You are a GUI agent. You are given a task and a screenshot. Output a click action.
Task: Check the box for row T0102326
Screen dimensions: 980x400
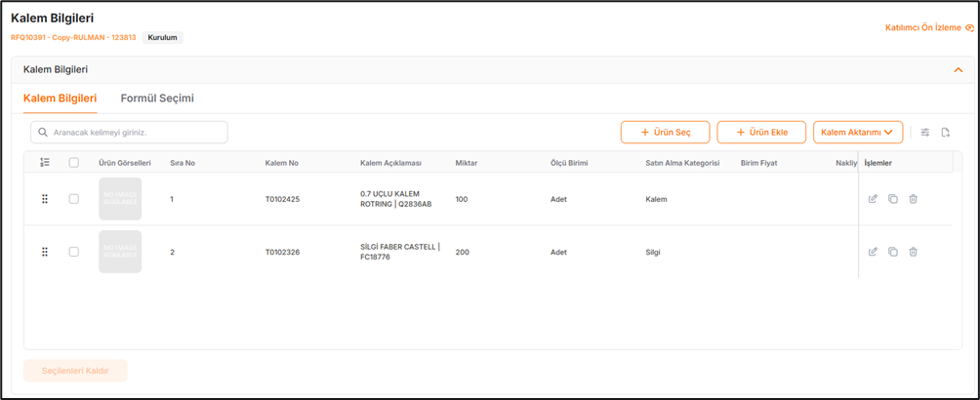point(74,252)
